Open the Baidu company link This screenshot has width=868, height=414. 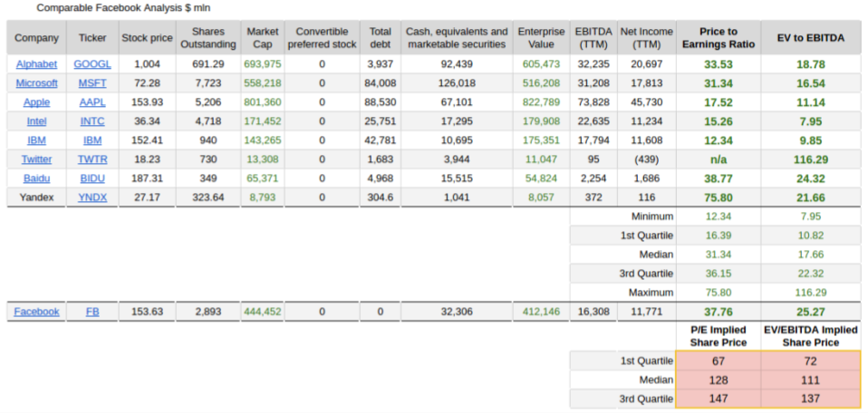(x=36, y=178)
